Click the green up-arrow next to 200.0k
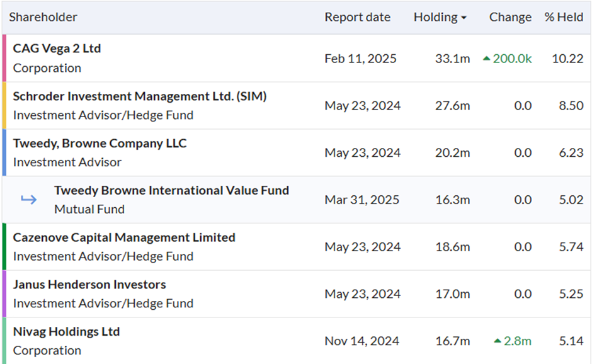This screenshot has height=364, width=592. pos(487,59)
